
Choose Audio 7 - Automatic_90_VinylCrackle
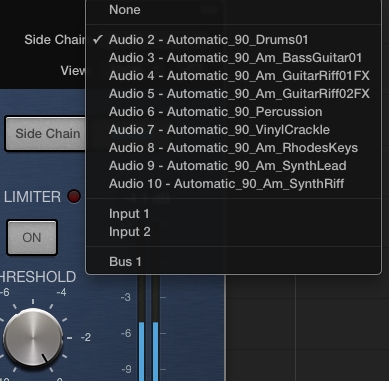[x=233, y=130]
